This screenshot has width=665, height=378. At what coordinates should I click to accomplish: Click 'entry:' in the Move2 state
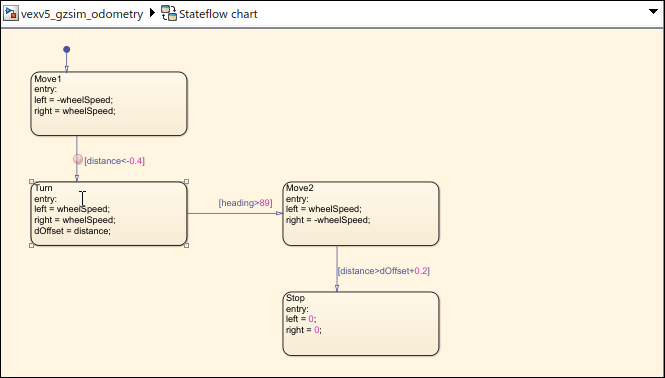tap(298, 199)
